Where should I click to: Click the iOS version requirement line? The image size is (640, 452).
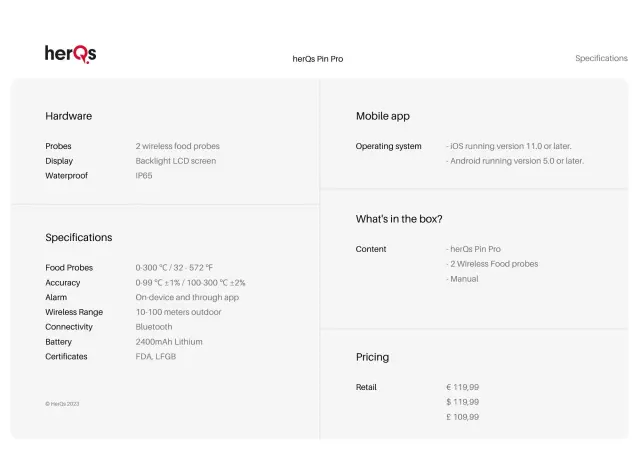[x=509, y=146]
